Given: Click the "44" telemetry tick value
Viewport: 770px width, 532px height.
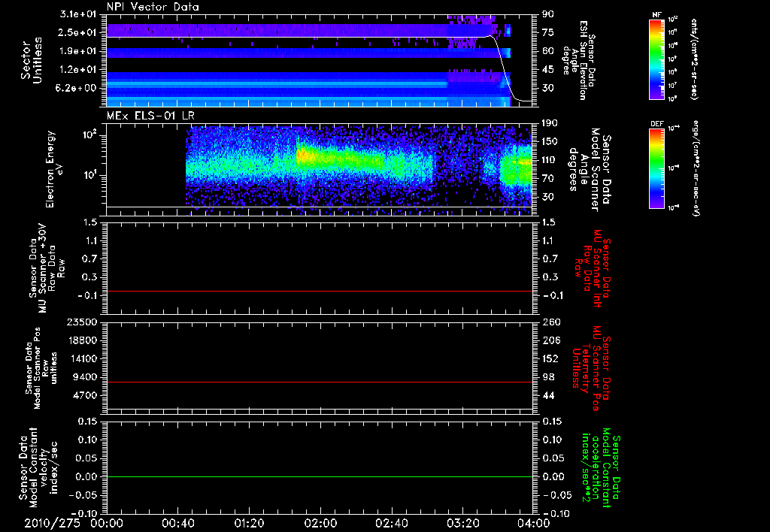Looking at the screenshot, I should [548, 395].
